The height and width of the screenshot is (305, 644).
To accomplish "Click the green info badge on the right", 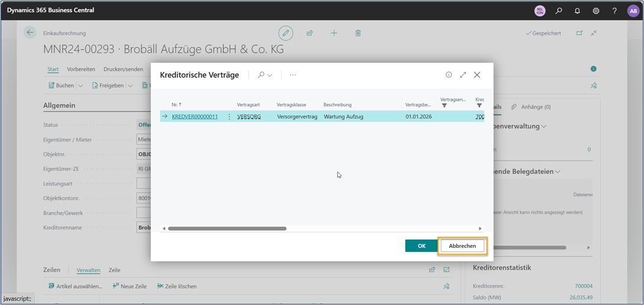I will [593, 69].
